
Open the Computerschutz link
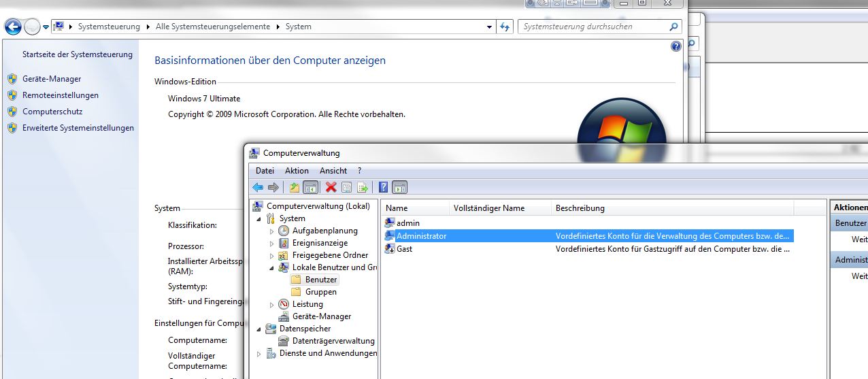(52, 112)
